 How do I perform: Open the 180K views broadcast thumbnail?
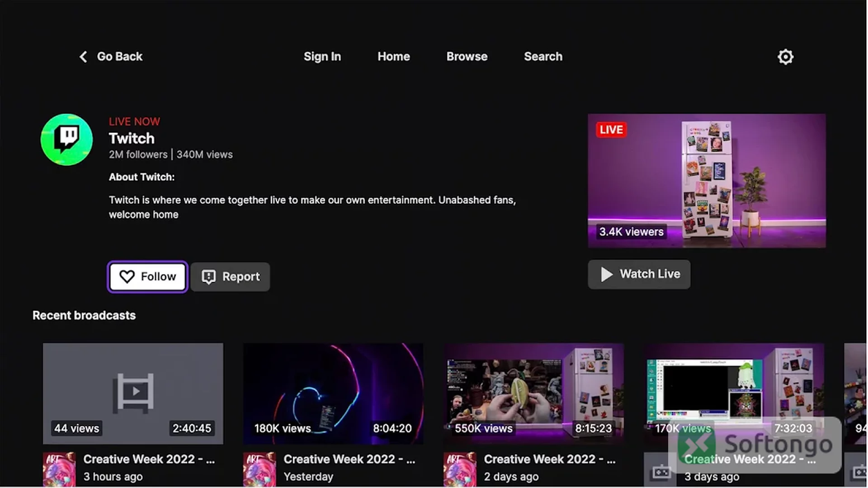(x=333, y=394)
